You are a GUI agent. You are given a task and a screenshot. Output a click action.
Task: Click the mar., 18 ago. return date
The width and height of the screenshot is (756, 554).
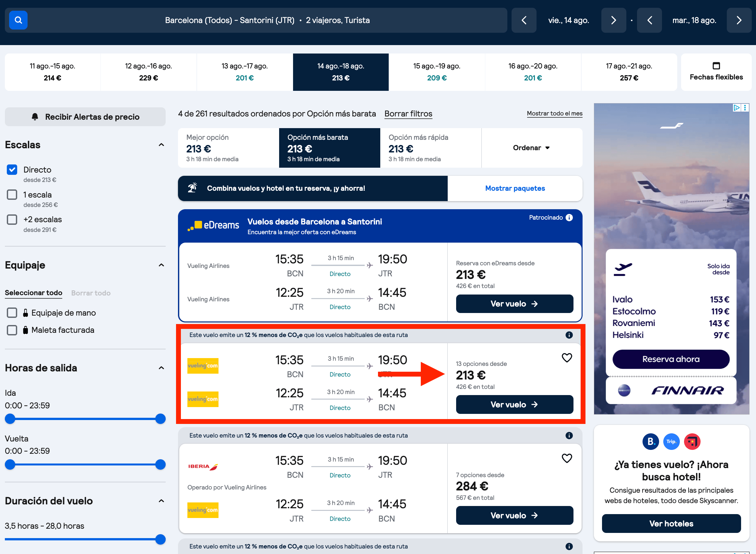pos(694,20)
